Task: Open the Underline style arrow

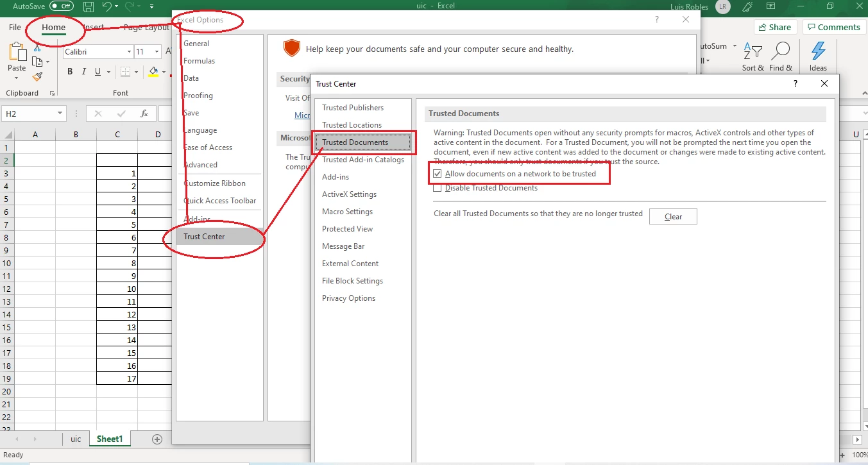Action: [x=108, y=72]
